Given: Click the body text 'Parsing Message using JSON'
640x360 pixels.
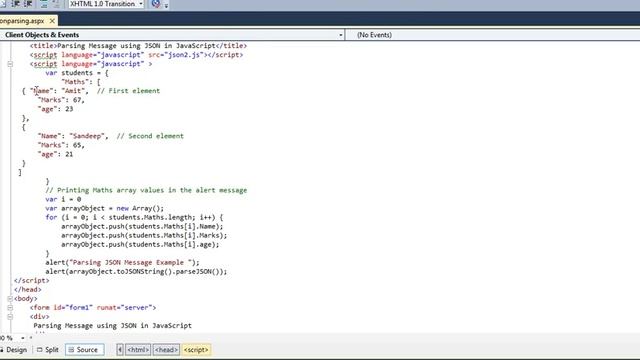Looking at the screenshot, I should click(x=112, y=326).
